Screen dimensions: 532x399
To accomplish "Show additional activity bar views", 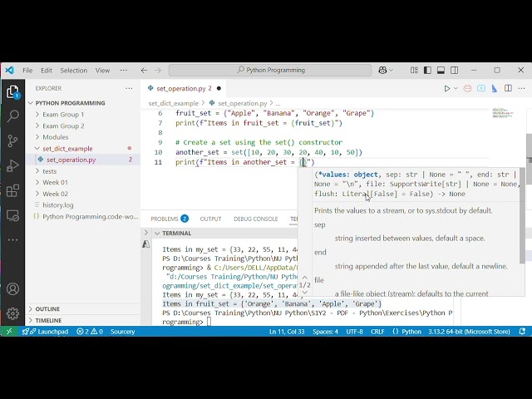I will click(x=12, y=240).
